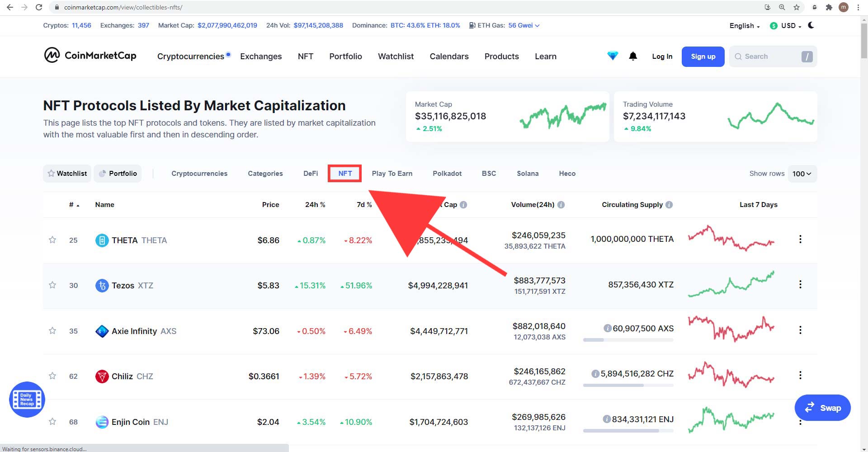The height and width of the screenshot is (452, 868).
Task: Open Tezos row three-dot menu
Action: click(x=800, y=284)
